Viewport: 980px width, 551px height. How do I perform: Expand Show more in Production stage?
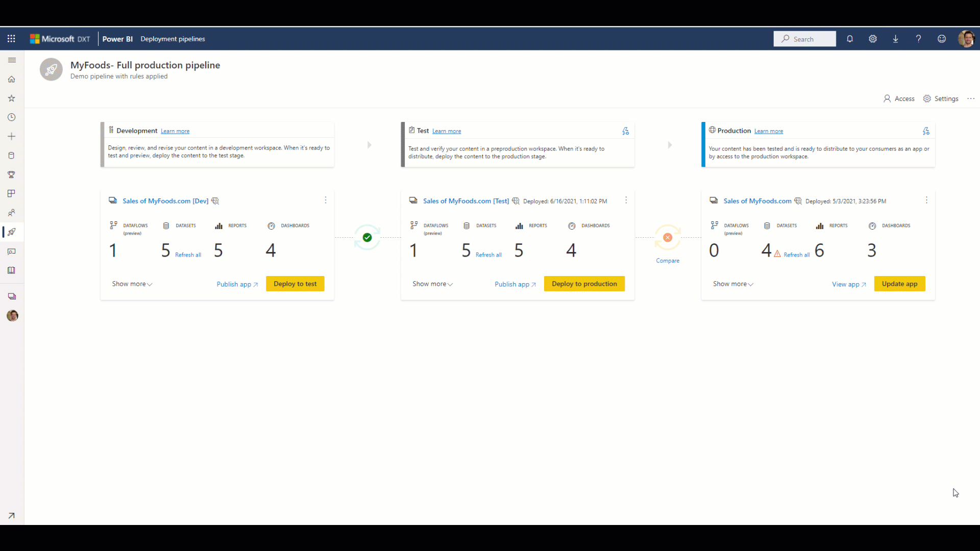(733, 283)
